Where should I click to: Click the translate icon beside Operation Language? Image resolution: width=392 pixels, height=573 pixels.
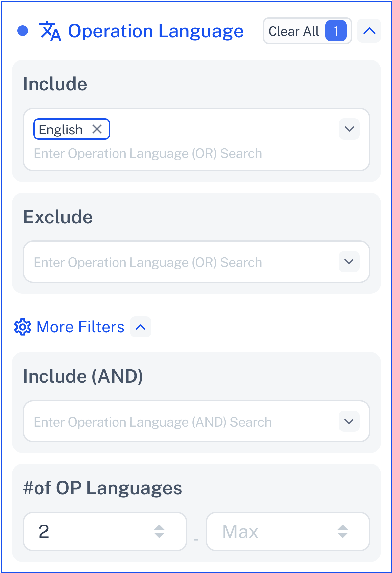click(50, 31)
